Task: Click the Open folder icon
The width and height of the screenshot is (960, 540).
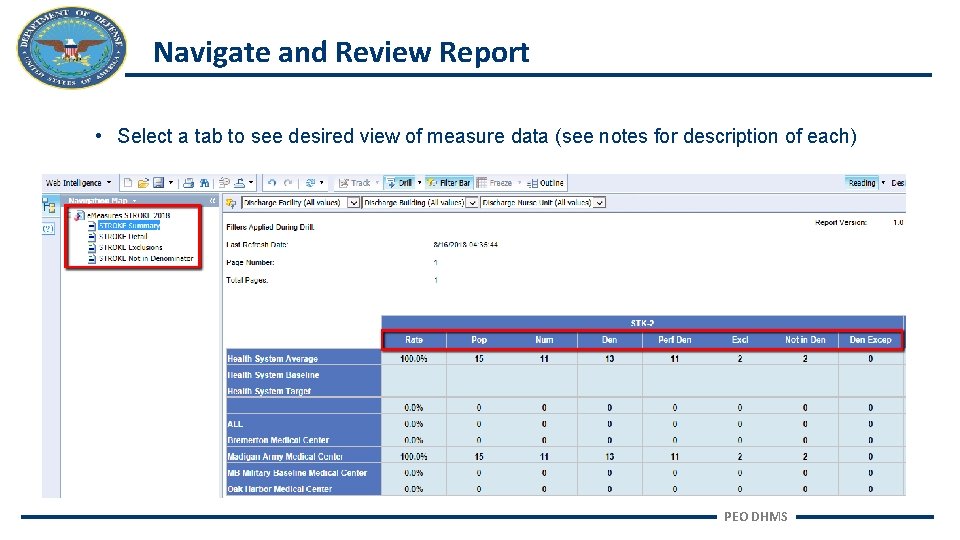Action: tap(143, 182)
